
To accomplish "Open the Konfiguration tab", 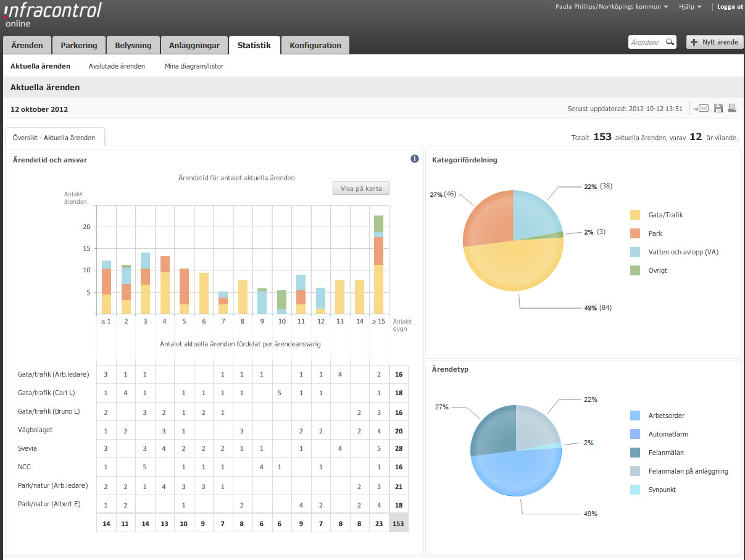I will (315, 45).
